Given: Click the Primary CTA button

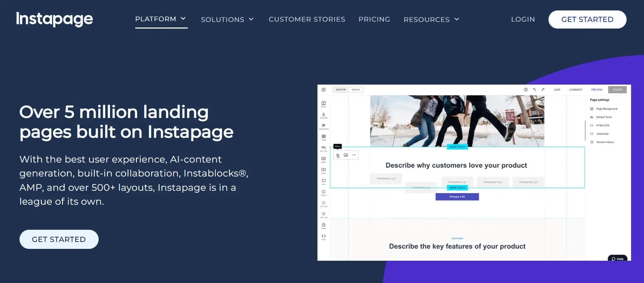Looking at the screenshot, I should coord(457,197).
